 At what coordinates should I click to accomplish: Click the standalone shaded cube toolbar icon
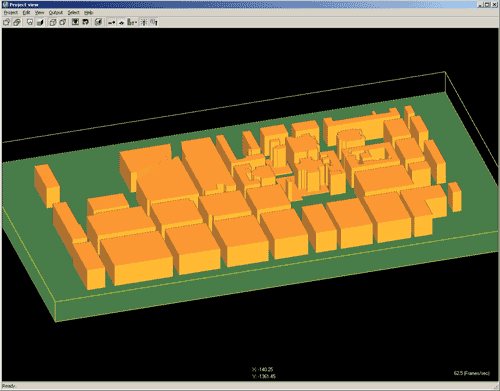coord(98,22)
